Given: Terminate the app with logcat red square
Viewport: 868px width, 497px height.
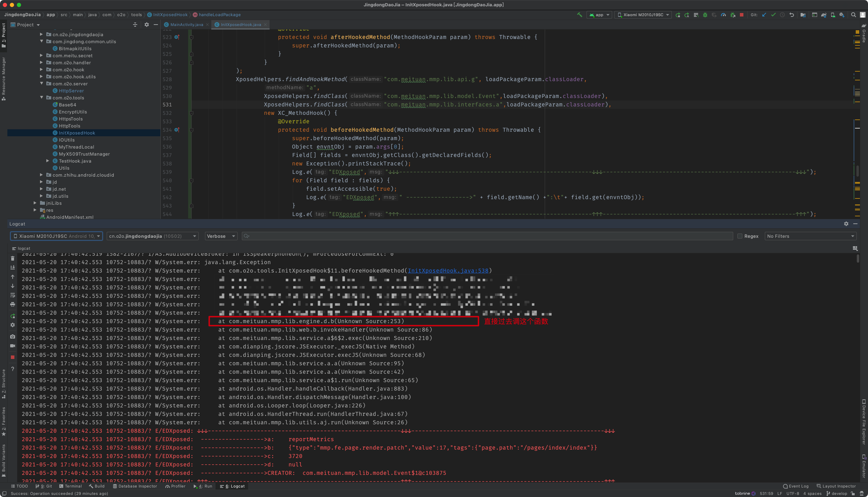Looking at the screenshot, I should pos(13,357).
